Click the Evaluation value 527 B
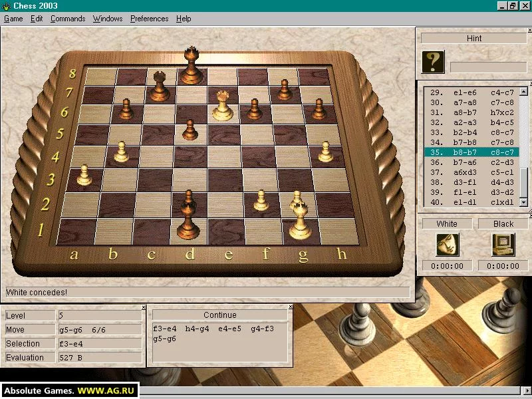The width and height of the screenshot is (532, 399). (x=100, y=358)
